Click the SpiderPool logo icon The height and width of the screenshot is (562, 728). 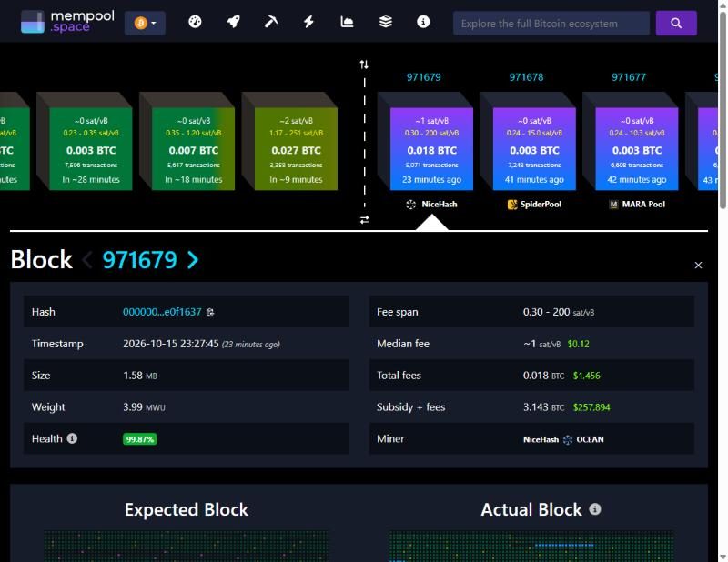(512, 205)
